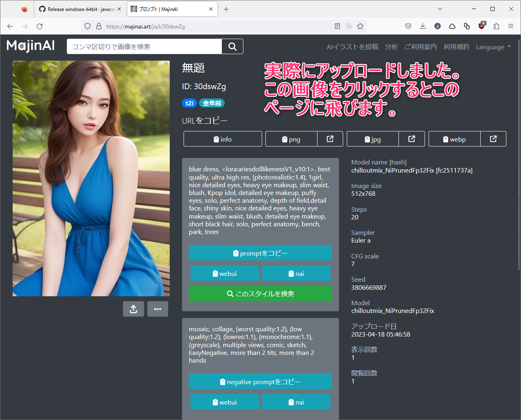This screenshot has height=420, width=521.
Task: Open the three-dot menu below the image
Action: pos(158,309)
